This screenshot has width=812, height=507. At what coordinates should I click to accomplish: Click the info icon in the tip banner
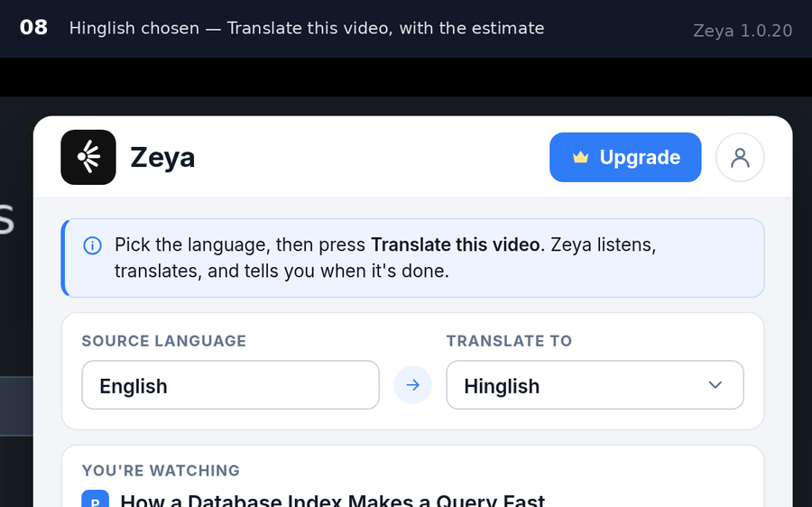pyautogui.click(x=92, y=245)
